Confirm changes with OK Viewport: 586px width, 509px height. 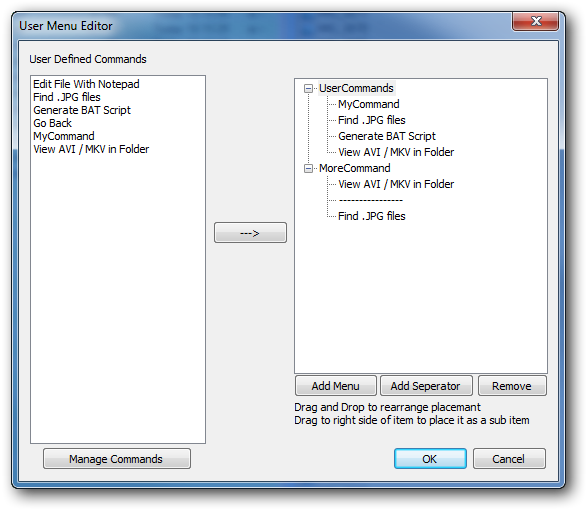coord(430,459)
